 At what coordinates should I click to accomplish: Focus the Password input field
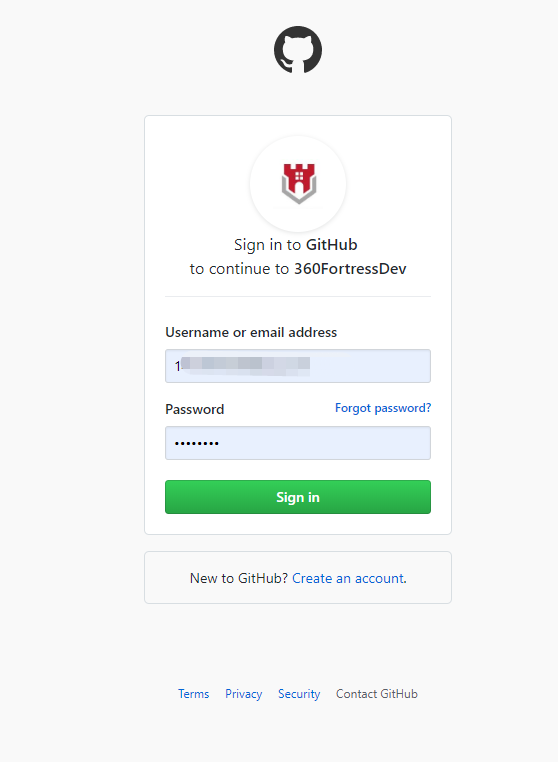click(298, 443)
